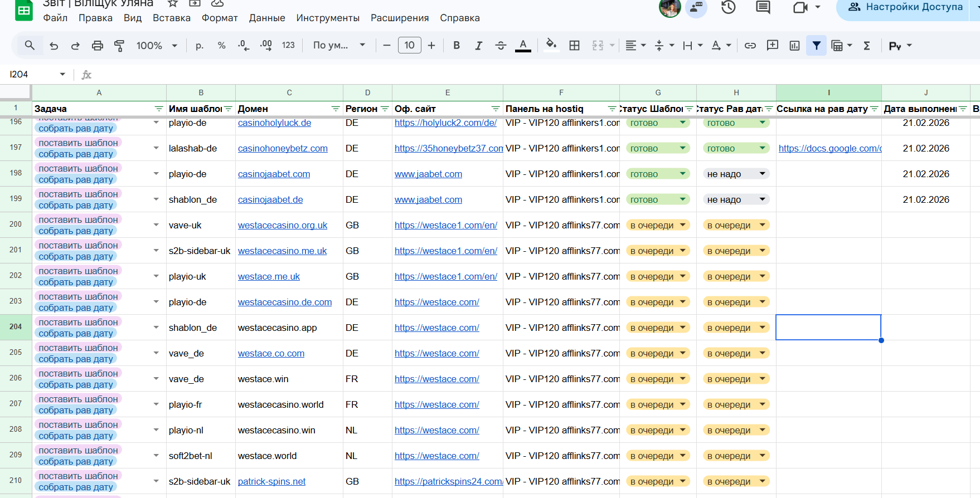This screenshot has width=980, height=498.
Task: Click the Настройки Доступа share button
Action: (x=906, y=7)
